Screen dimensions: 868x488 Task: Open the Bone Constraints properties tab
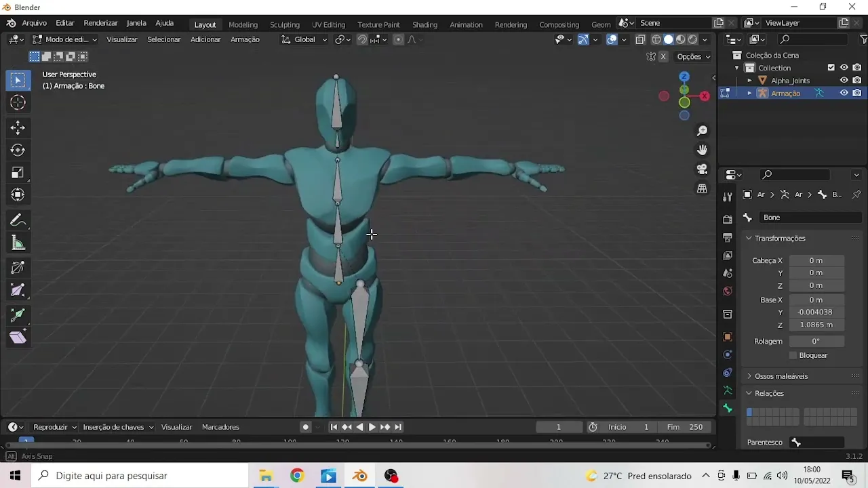coord(728,373)
